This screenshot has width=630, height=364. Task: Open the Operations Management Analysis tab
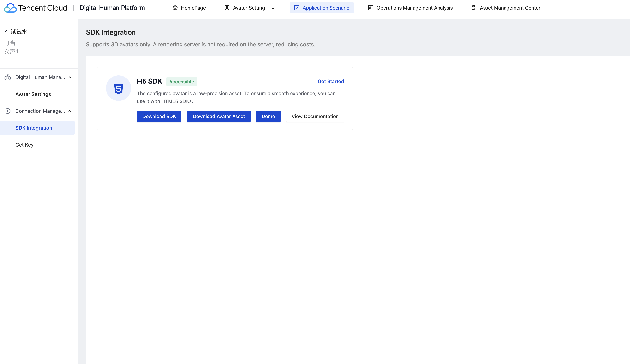(x=414, y=8)
